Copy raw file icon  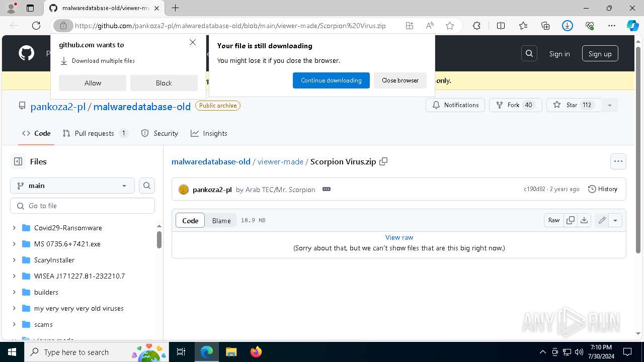(571, 220)
